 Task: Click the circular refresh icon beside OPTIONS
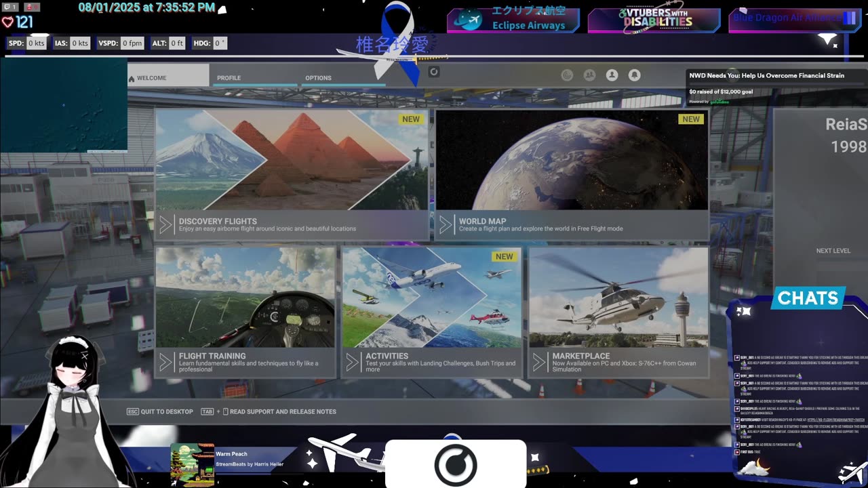(434, 72)
